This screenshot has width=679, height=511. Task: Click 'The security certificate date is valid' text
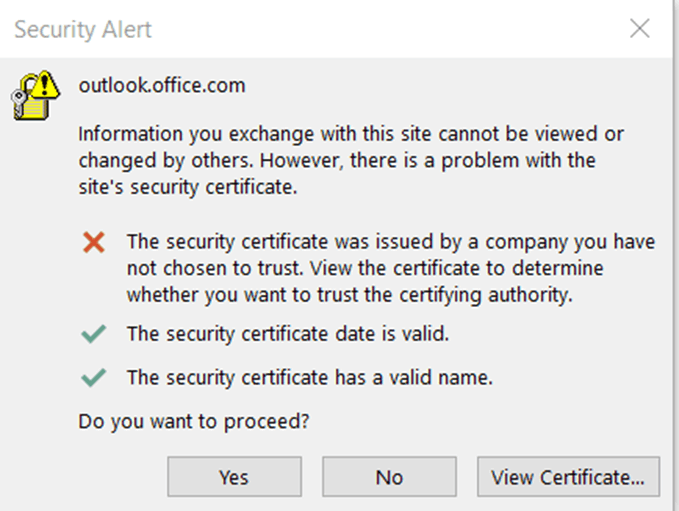click(287, 335)
